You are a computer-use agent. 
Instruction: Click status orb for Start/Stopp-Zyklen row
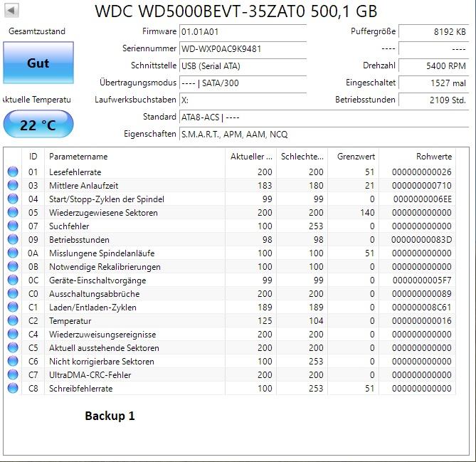[13, 199]
